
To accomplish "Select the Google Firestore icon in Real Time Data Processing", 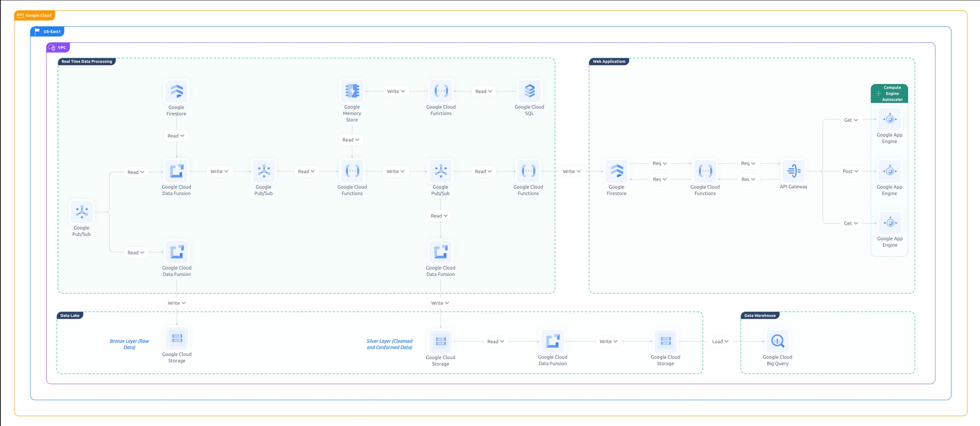I will [176, 91].
